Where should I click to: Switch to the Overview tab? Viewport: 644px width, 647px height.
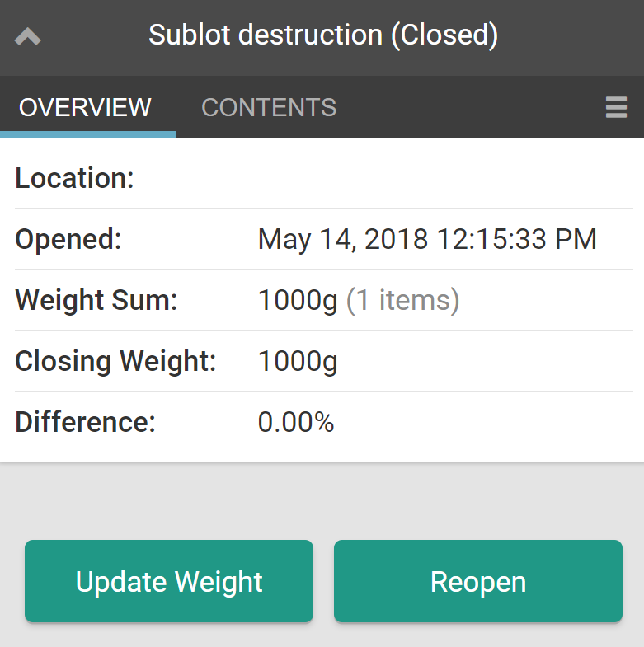pos(86,107)
